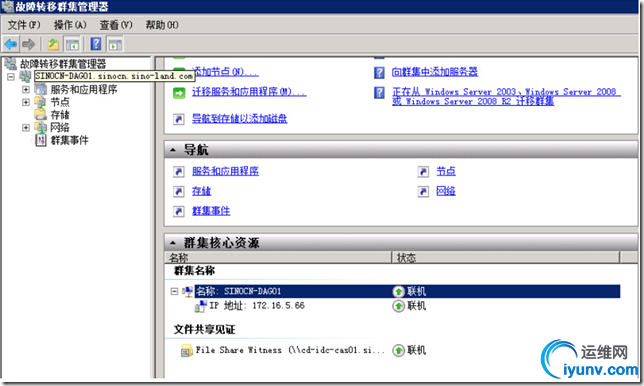
Task: Collapse the 群集核心资源 section
Action: tap(173, 243)
